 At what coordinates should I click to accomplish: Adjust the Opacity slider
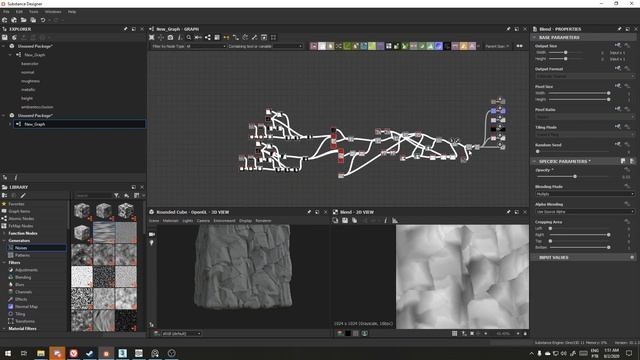575,176
